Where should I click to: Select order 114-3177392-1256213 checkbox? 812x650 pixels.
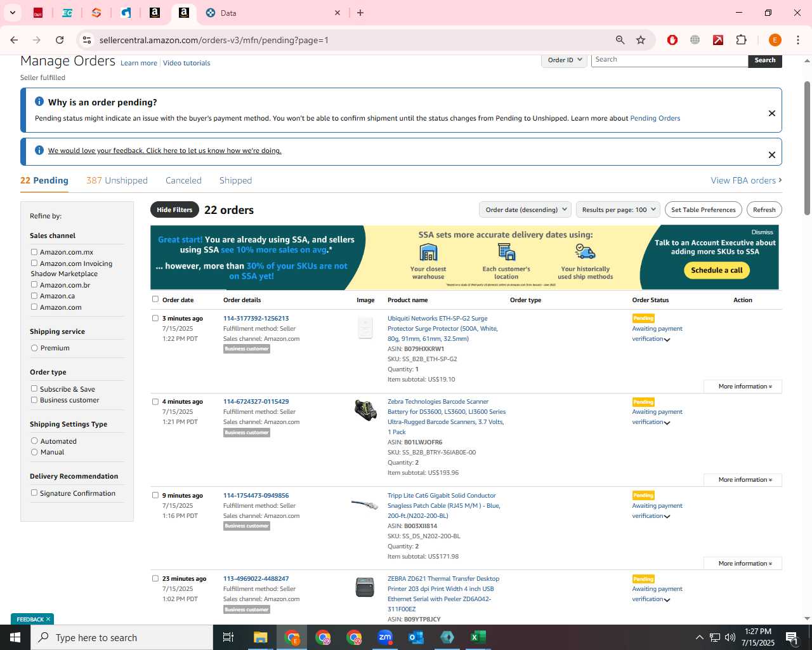click(155, 318)
